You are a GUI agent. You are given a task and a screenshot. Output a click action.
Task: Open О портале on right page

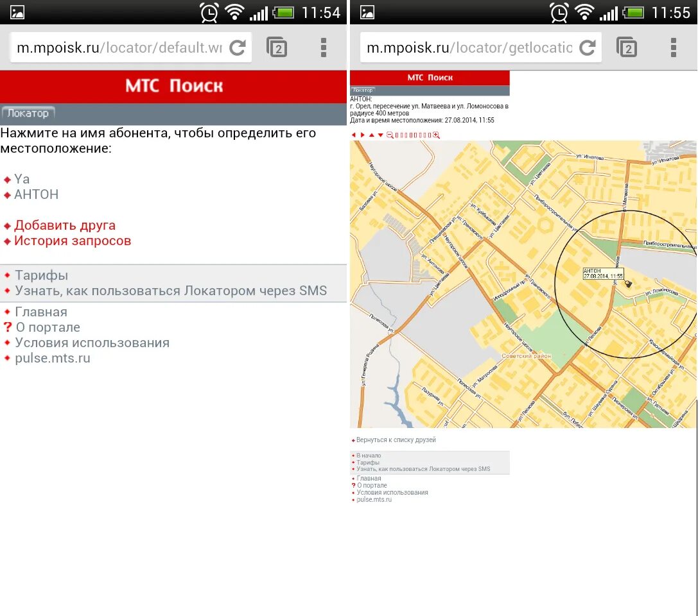coord(372,485)
